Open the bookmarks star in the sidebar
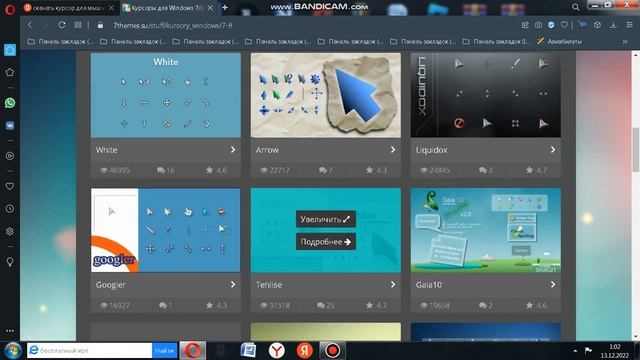This screenshot has width=640, height=360. (x=10, y=72)
